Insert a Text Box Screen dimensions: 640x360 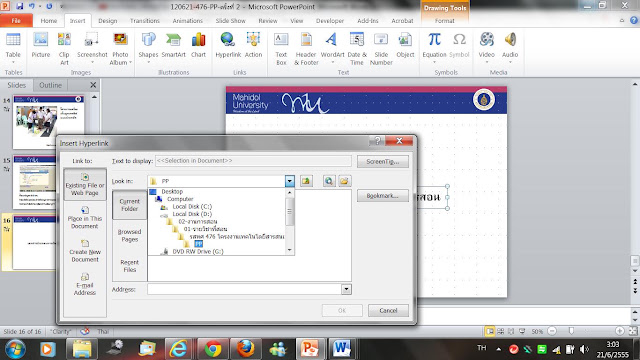281,48
